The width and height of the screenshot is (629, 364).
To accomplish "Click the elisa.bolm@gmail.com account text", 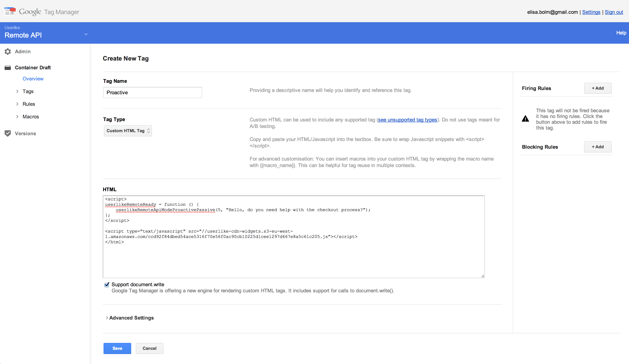I will point(552,12).
